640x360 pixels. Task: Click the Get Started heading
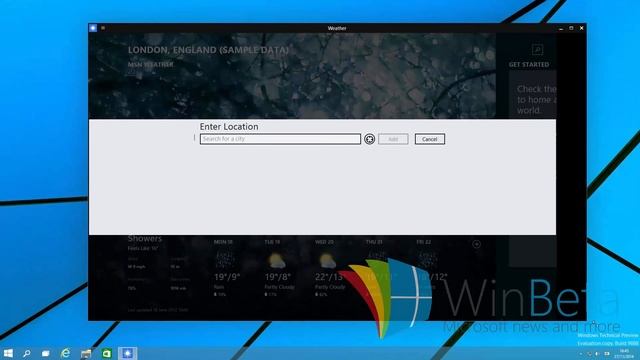[x=529, y=64]
